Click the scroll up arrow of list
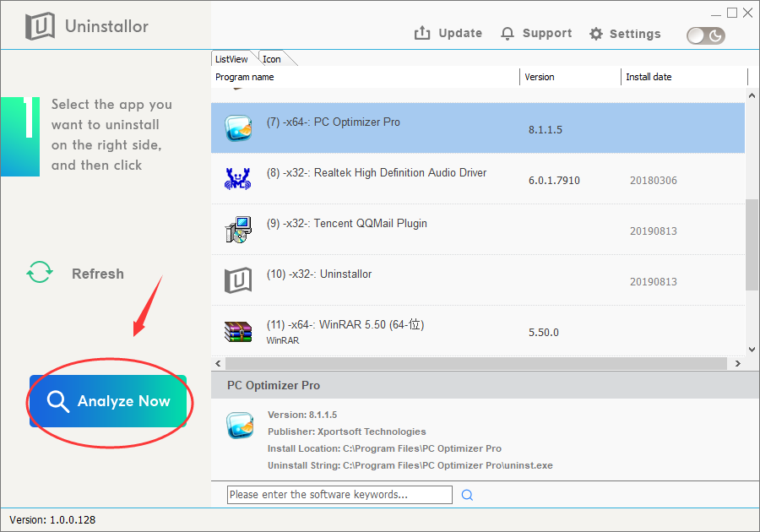Screen dimensions: 760x532 tap(752, 95)
